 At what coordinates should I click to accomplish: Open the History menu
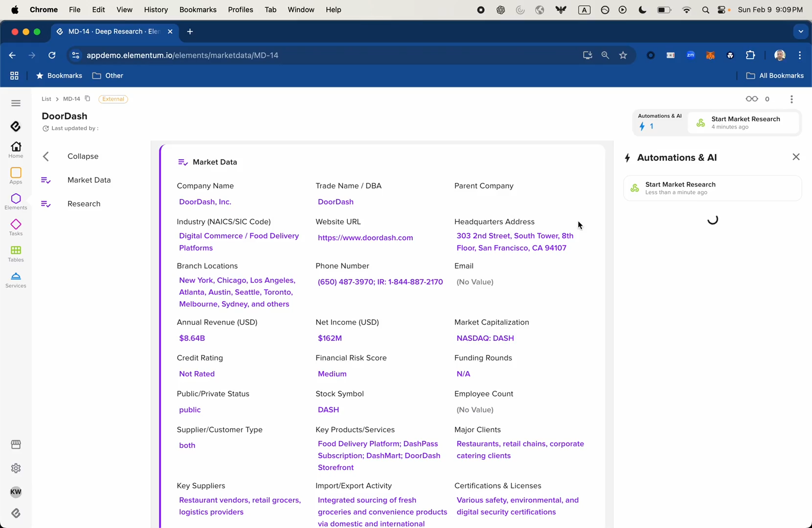[x=156, y=10]
